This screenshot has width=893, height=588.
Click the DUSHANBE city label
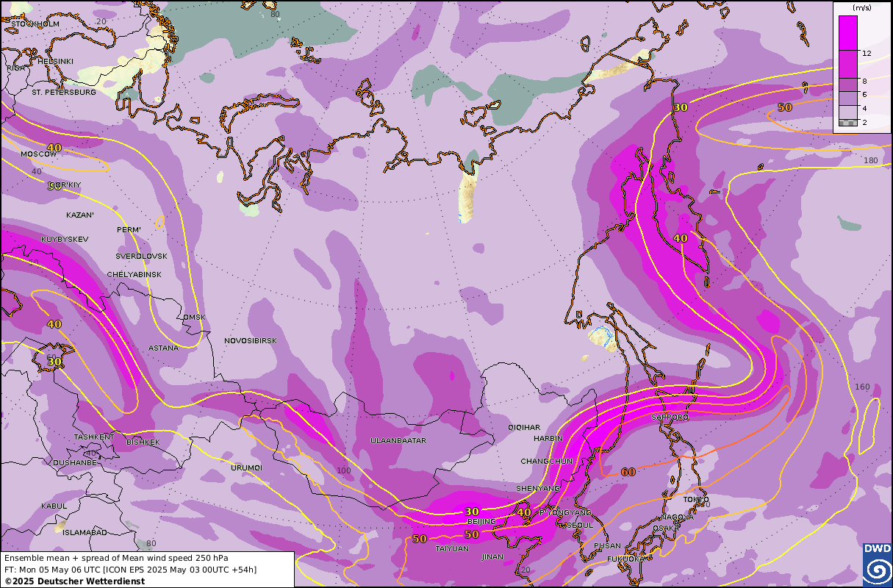click(75, 463)
